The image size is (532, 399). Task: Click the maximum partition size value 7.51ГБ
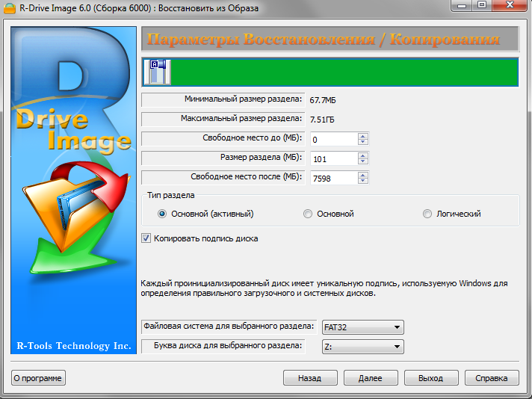click(322, 120)
